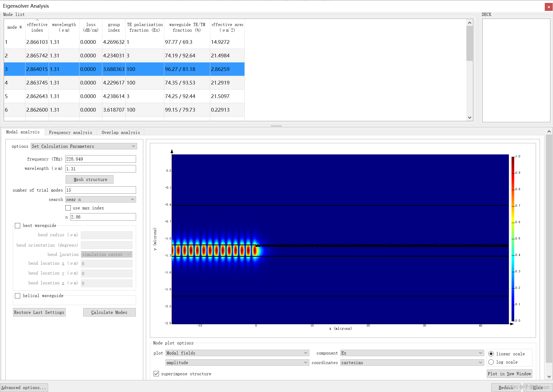Click lower panel scroll-down arrow
The image size is (553, 392).
point(549,377)
